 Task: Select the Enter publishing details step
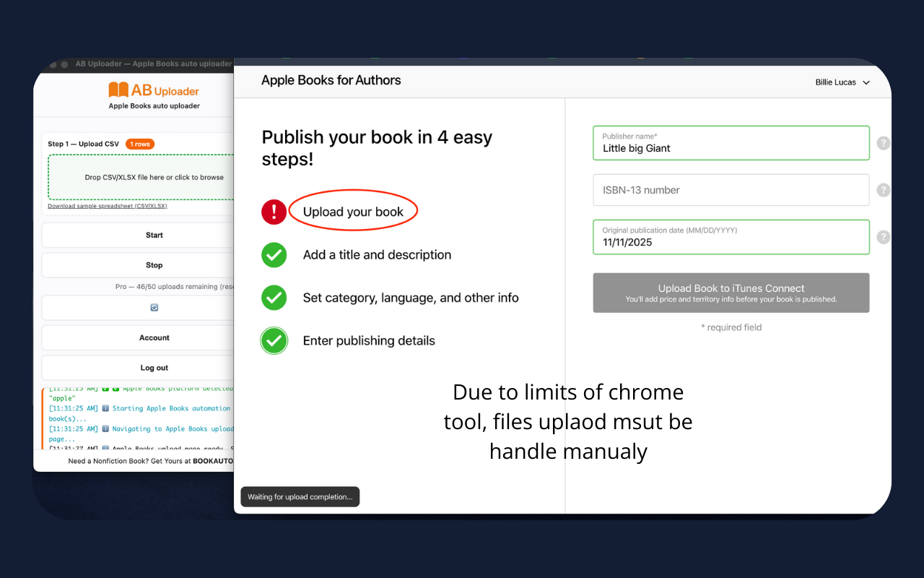pos(369,340)
